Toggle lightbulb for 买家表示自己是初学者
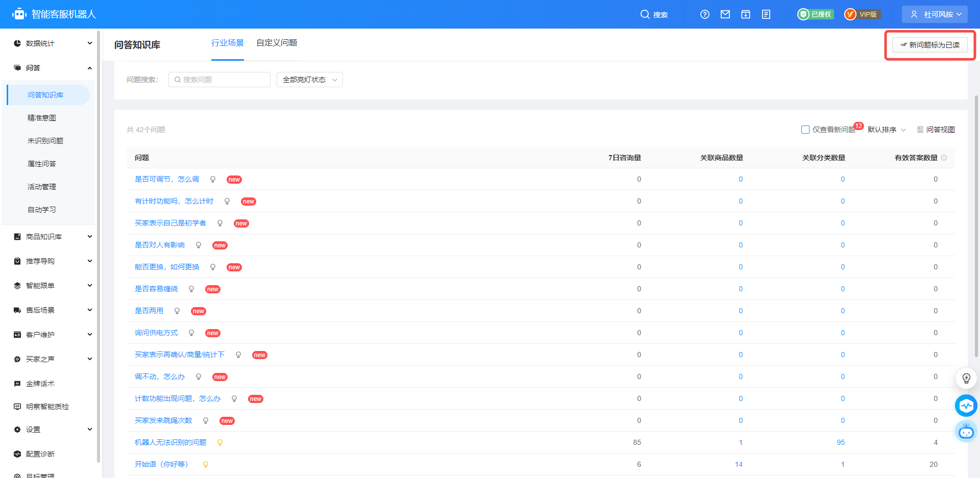The height and width of the screenshot is (478, 980). click(220, 223)
